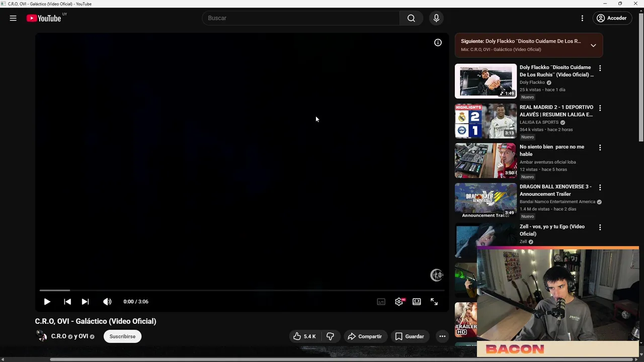Subscribe with the Suscribirse button
Image resolution: width=644 pixels, height=362 pixels.
[x=122, y=336]
